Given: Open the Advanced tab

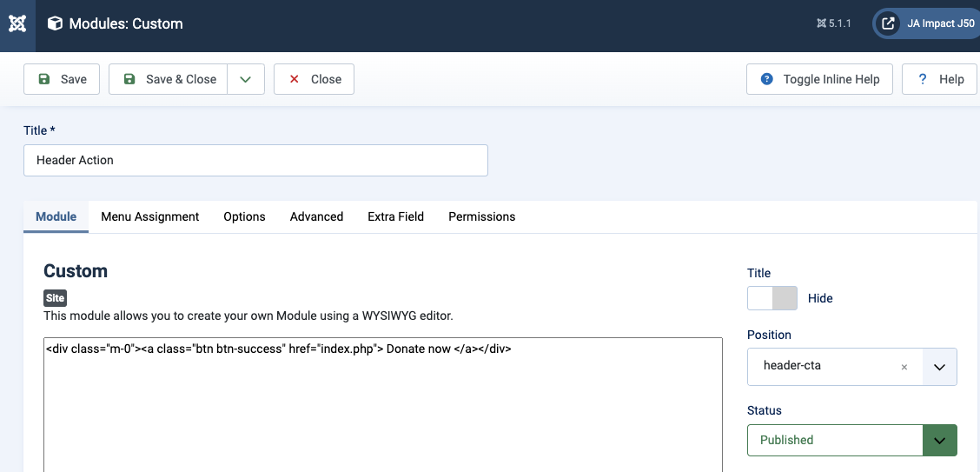Looking at the screenshot, I should pos(316,216).
